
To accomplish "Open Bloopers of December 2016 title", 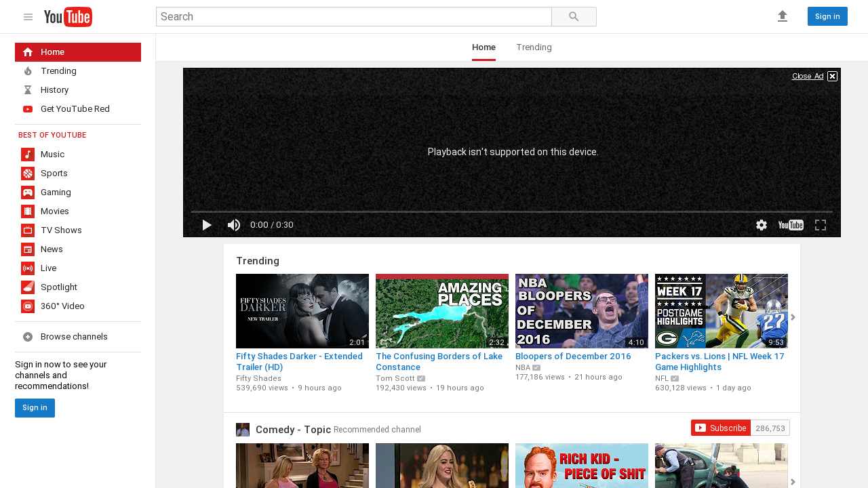I will [x=573, y=357].
